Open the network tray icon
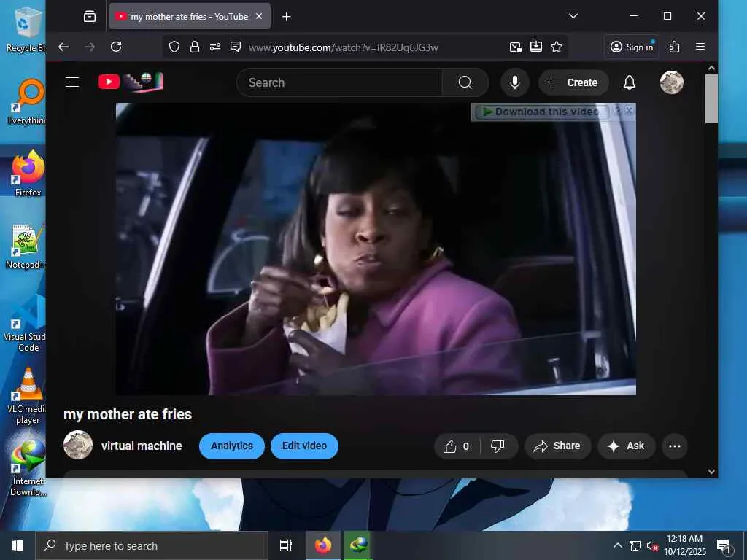This screenshot has height=560, width=747. [x=635, y=545]
